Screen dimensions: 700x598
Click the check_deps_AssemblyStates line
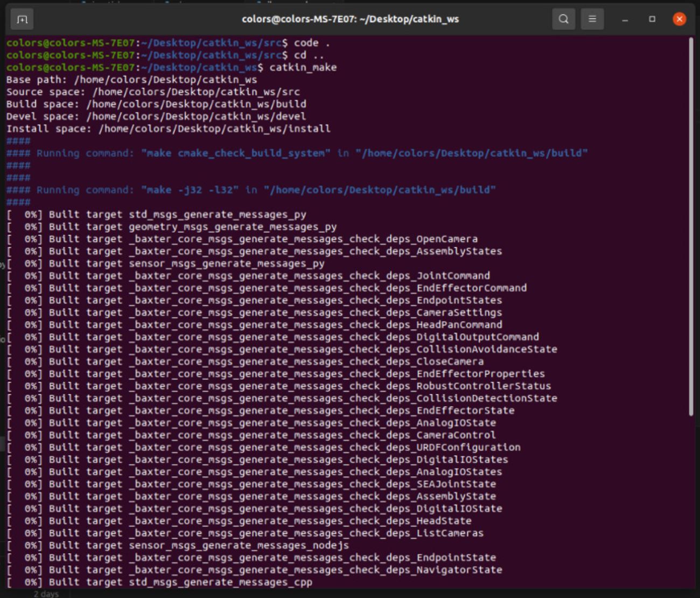pyautogui.click(x=254, y=251)
